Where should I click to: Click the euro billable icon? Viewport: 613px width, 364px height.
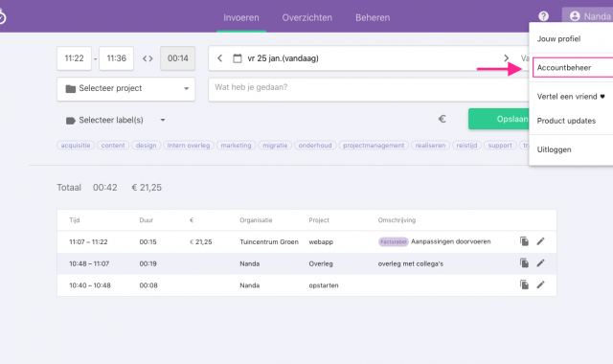(442, 119)
